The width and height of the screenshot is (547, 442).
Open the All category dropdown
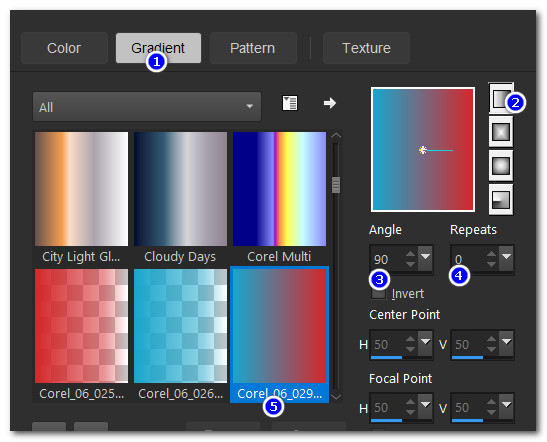click(147, 107)
